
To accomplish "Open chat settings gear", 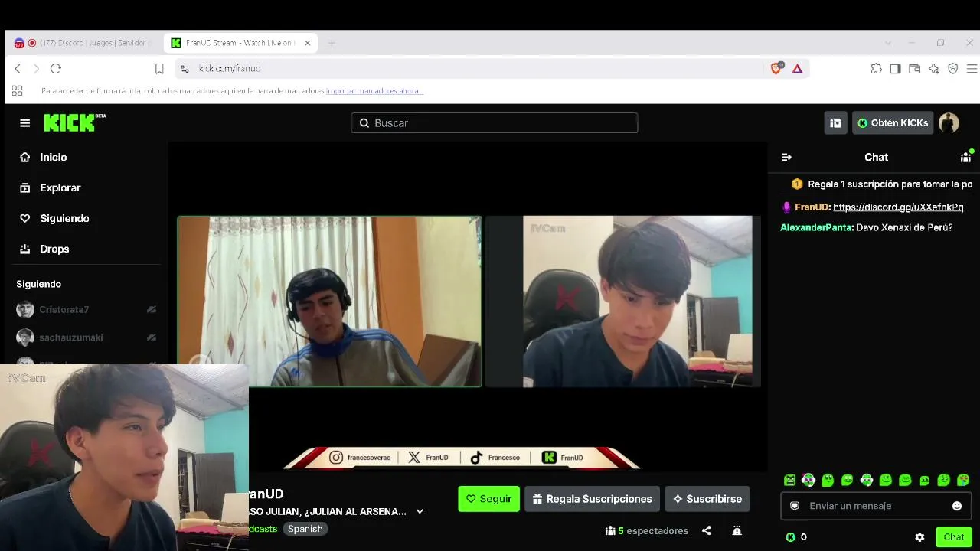I will tap(920, 537).
